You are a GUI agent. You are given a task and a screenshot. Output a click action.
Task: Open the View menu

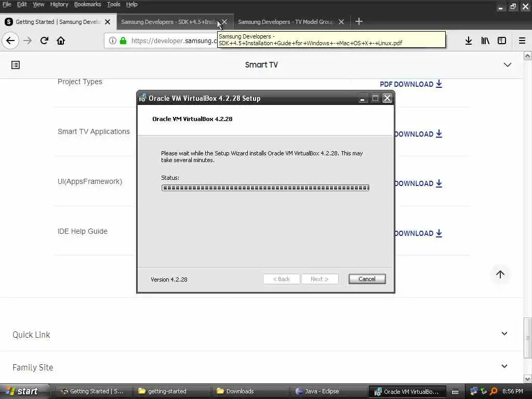38,4
